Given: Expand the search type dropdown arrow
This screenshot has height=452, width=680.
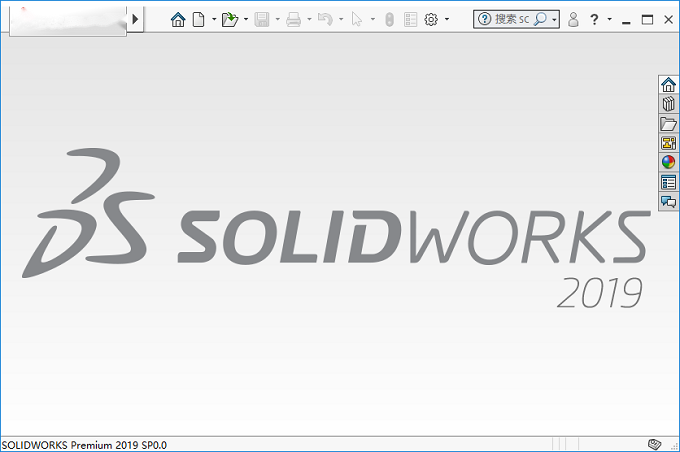Looking at the screenshot, I should [x=554, y=20].
